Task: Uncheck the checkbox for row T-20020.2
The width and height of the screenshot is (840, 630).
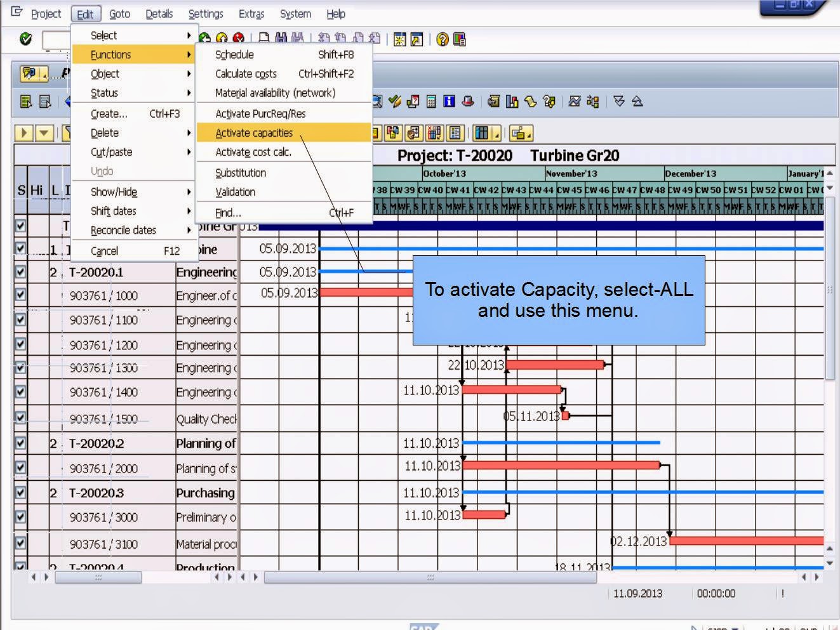Action: [20, 443]
